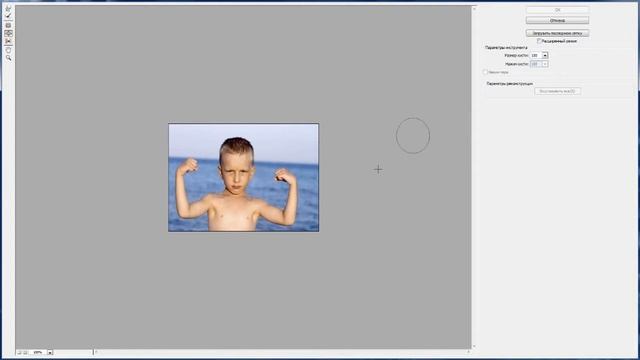Open the Размер кисти dropdown arrow
640x360 pixels.
coord(545,55)
